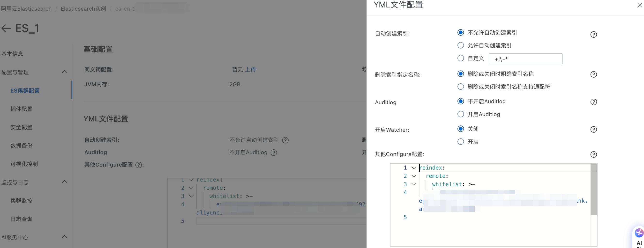Click the JVM内存 label

97,84
